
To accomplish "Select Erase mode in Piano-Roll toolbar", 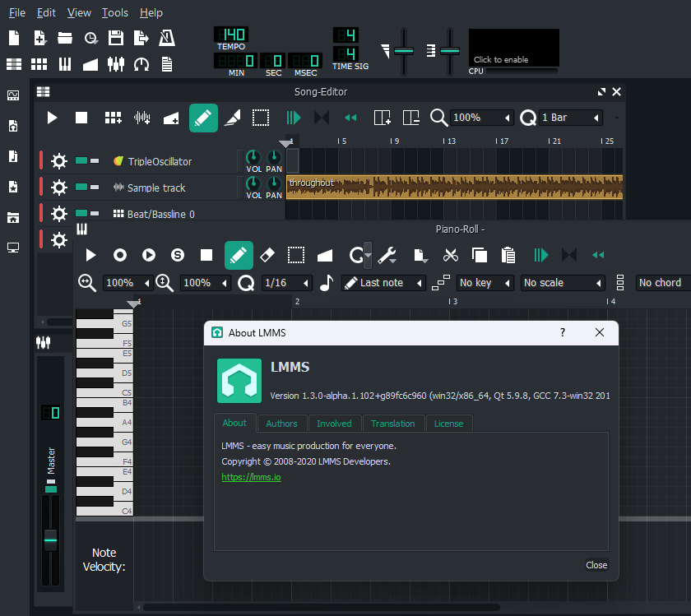I will (267, 255).
